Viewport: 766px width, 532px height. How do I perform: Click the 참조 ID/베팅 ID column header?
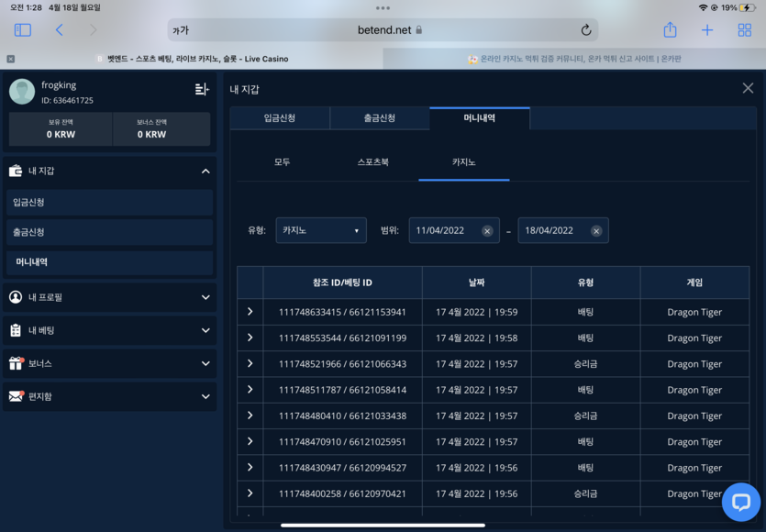pos(342,283)
